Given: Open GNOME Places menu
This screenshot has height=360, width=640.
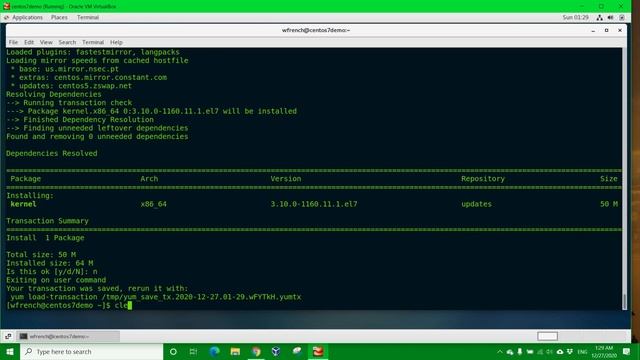Looking at the screenshot, I should tap(59, 18).
